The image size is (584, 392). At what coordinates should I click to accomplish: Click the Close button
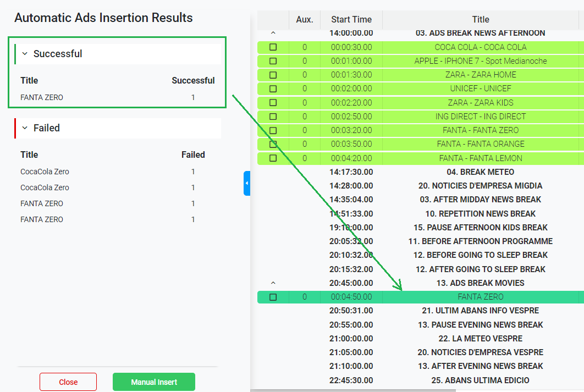(x=68, y=382)
